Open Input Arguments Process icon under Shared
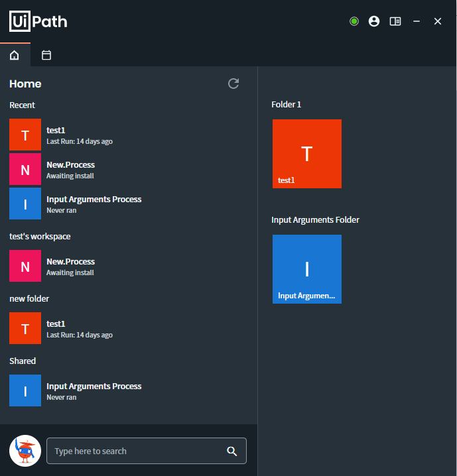The image size is (457, 476). coord(25,390)
